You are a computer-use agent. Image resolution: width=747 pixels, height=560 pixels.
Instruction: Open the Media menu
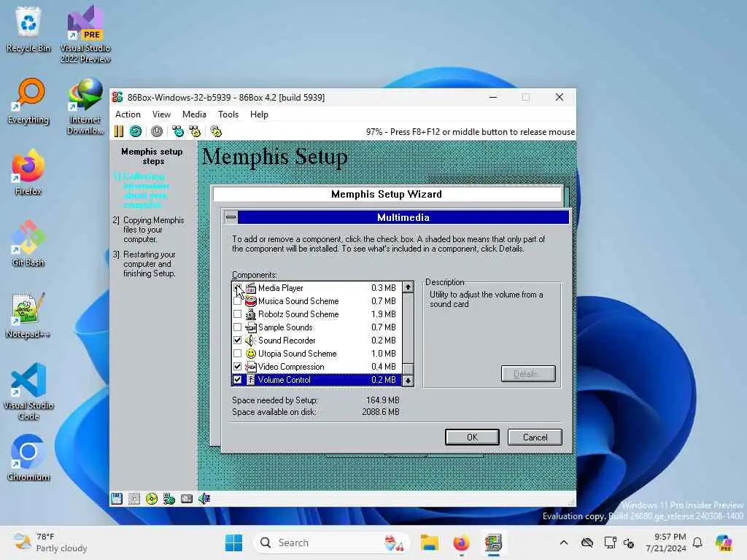coord(194,114)
